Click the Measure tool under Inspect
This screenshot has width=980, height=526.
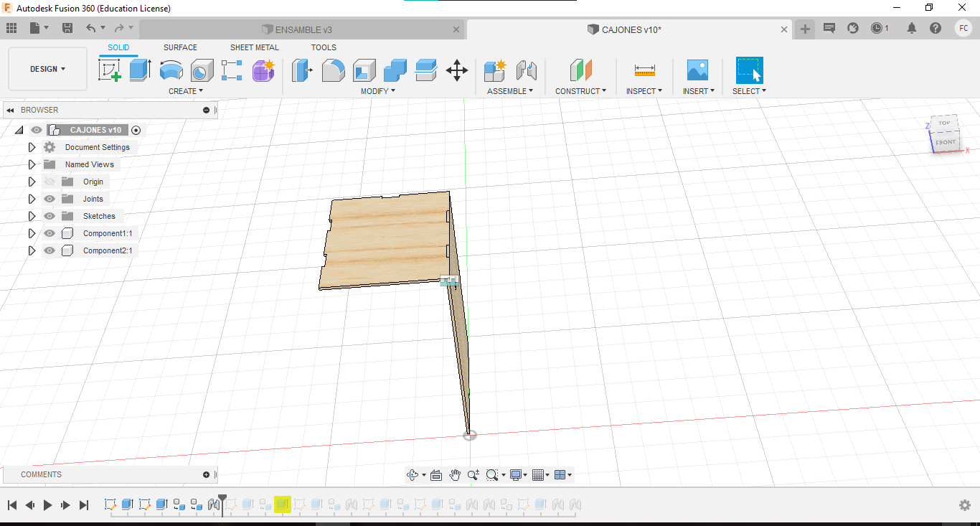click(644, 70)
